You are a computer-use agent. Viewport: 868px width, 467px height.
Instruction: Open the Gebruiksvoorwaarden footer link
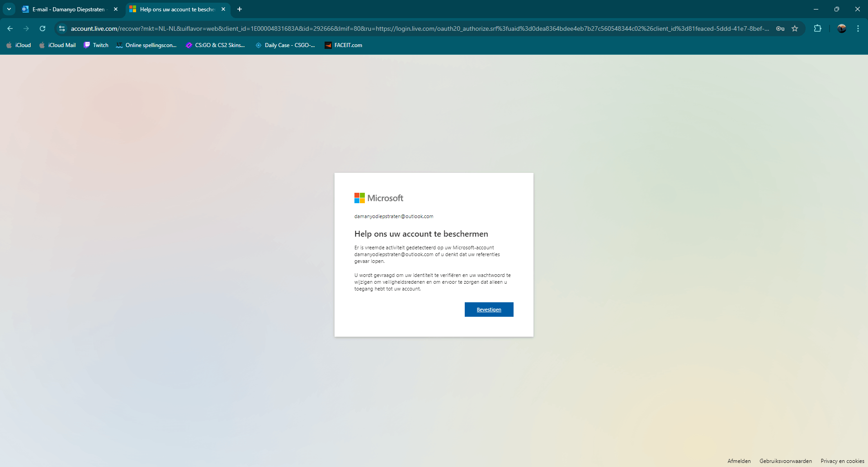click(x=786, y=461)
